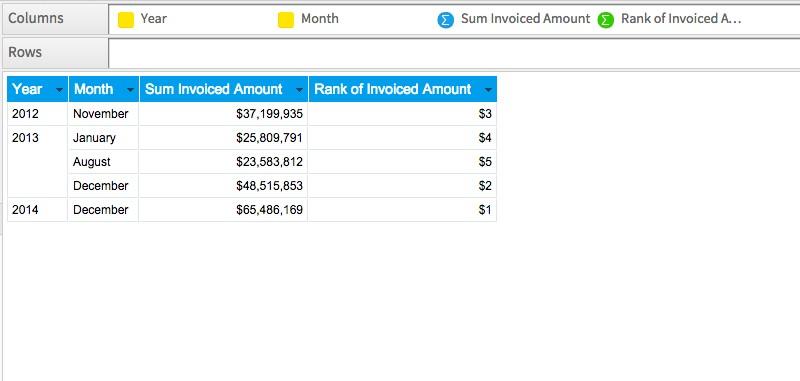Viewport: 800px width, 381px height.
Task: Click the $37,199,935 amount cell
Action: (x=223, y=114)
